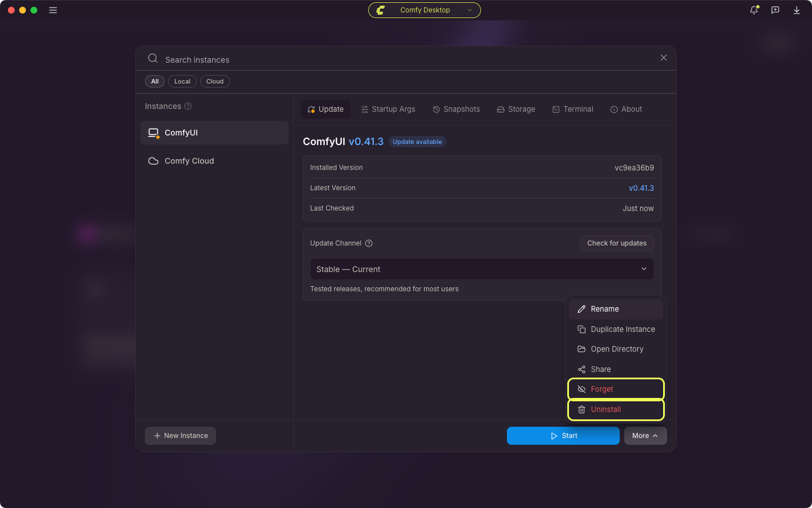
Task: Open the feedback chat icon
Action: [775, 10]
